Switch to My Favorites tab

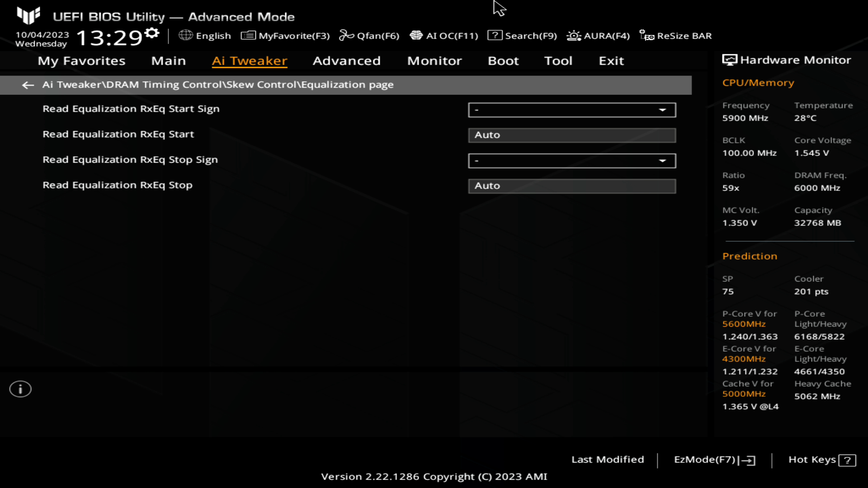point(81,61)
